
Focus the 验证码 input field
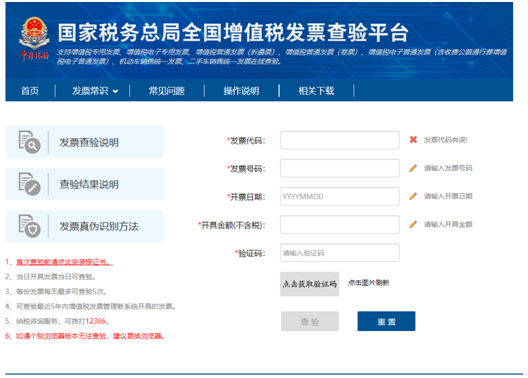tap(340, 253)
